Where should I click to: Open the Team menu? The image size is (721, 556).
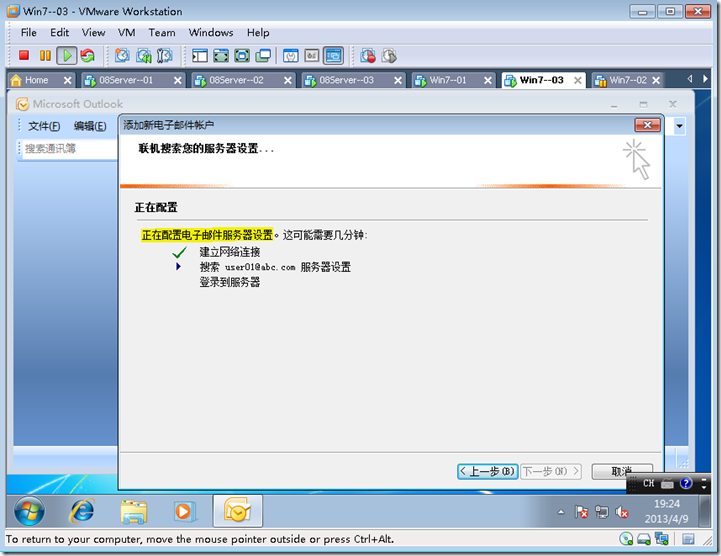[162, 33]
